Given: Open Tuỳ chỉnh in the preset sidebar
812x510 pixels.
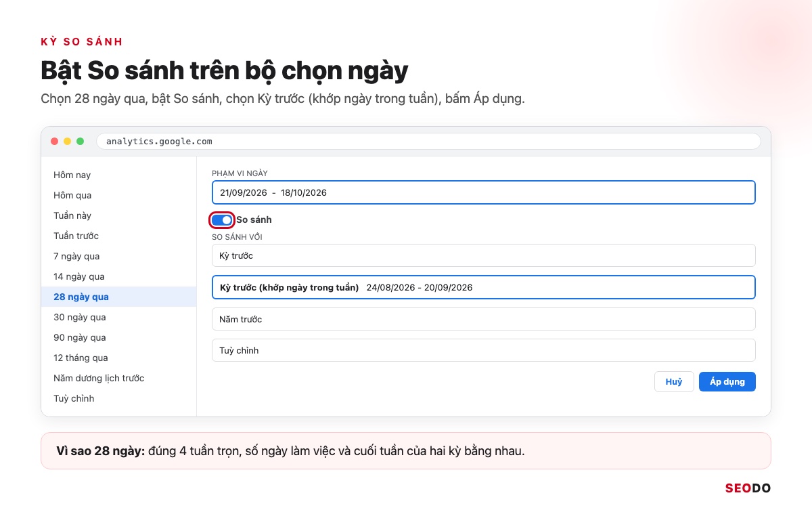Looking at the screenshot, I should point(118,398).
